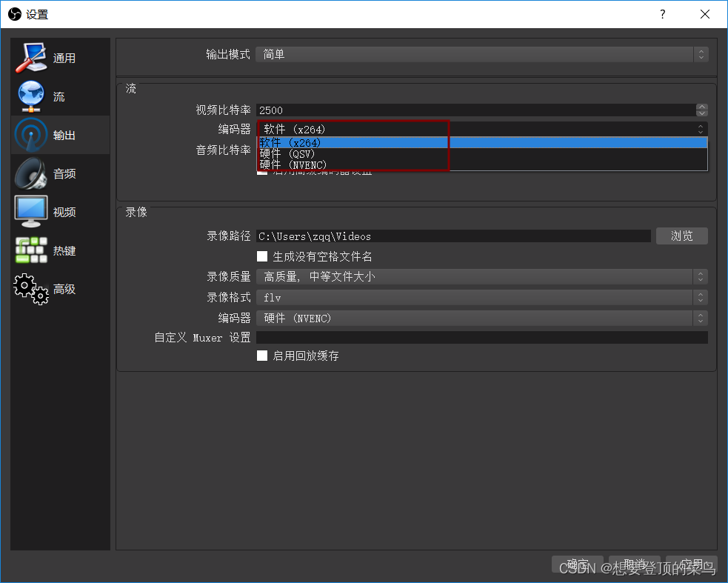Click the 视频 sidebar label text
Viewport: 728px width, 583px height.
click(64, 212)
